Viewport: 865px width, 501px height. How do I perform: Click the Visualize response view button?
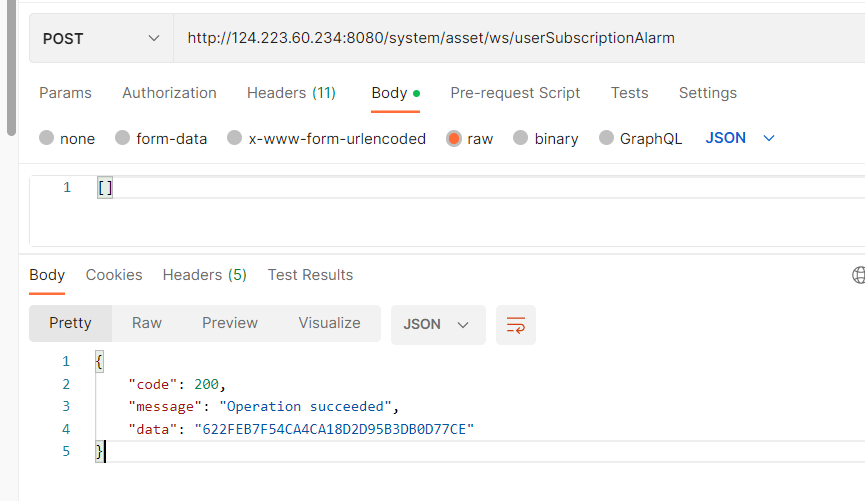(x=329, y=323)
